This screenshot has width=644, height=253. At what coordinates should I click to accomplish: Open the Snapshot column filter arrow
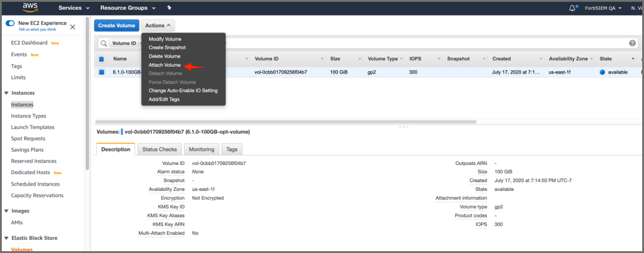point(484,59)
